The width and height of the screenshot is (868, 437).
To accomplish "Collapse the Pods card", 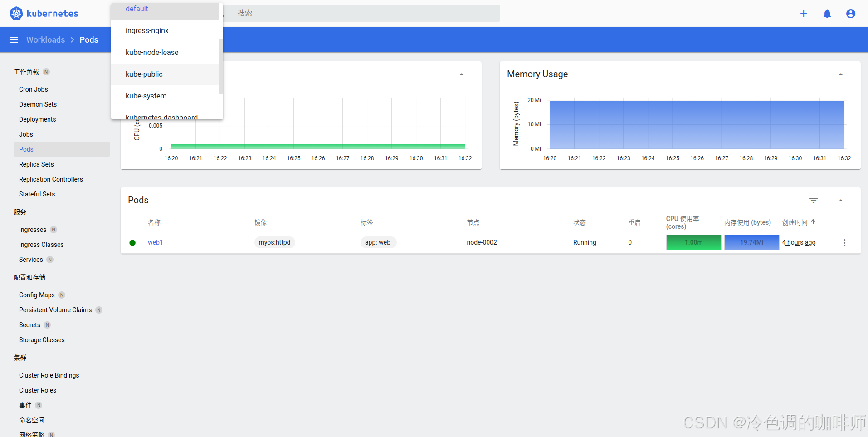I will [x=841, y=201].
